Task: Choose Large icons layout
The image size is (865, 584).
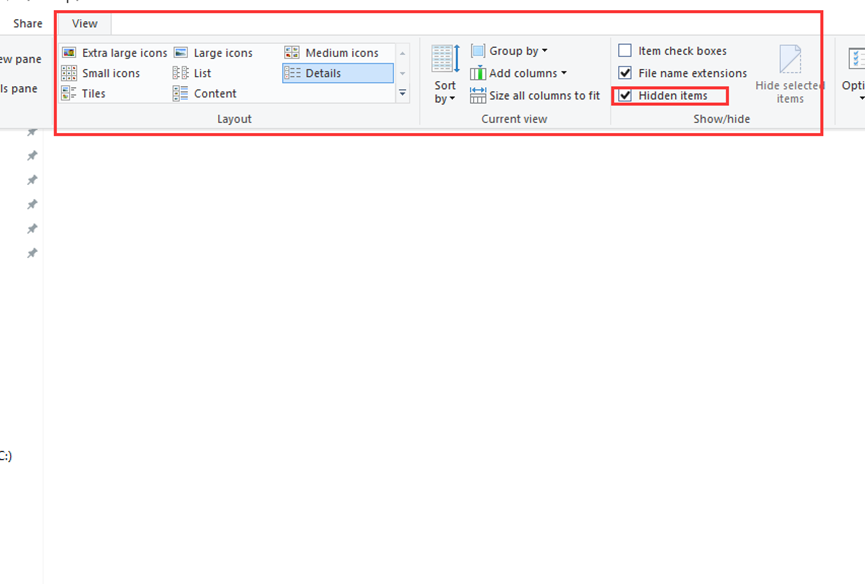Action: click(213, 53)
